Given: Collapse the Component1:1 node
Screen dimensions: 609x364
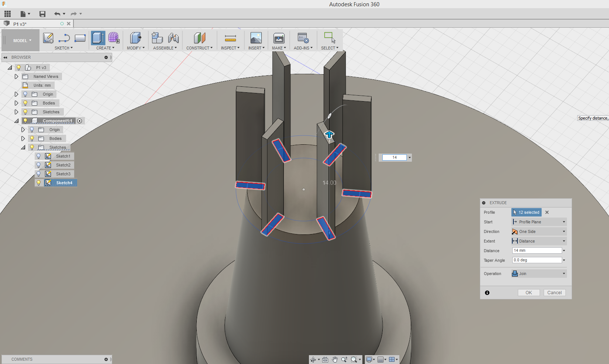Looking at the screenshot, I should [x=16, y=121].
